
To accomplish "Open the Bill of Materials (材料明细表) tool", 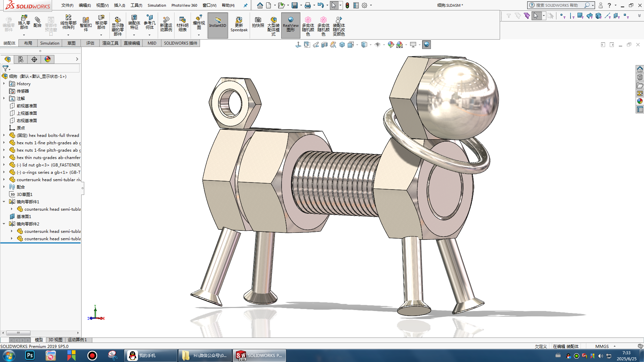I will tap(182, 24).
